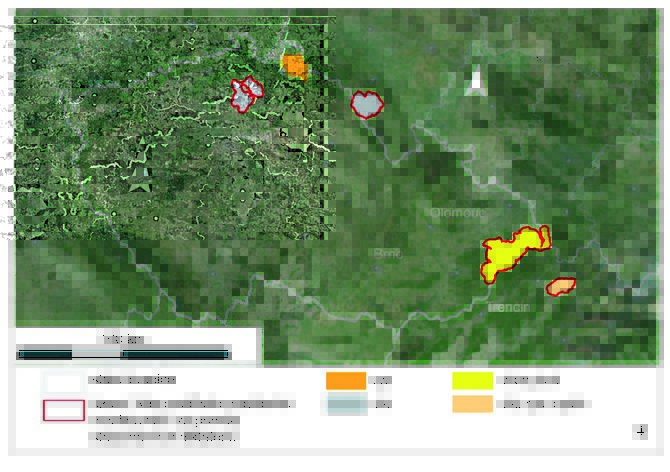670x472 pixels.
Task: Click the white legend box
Action: click(x=63, y=381)
